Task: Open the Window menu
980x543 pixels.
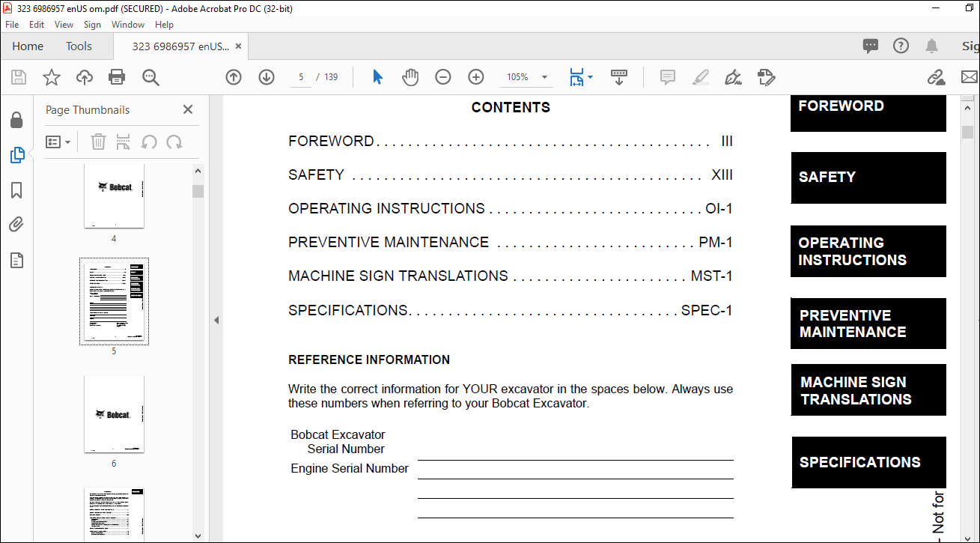Action: pos(128,25)
